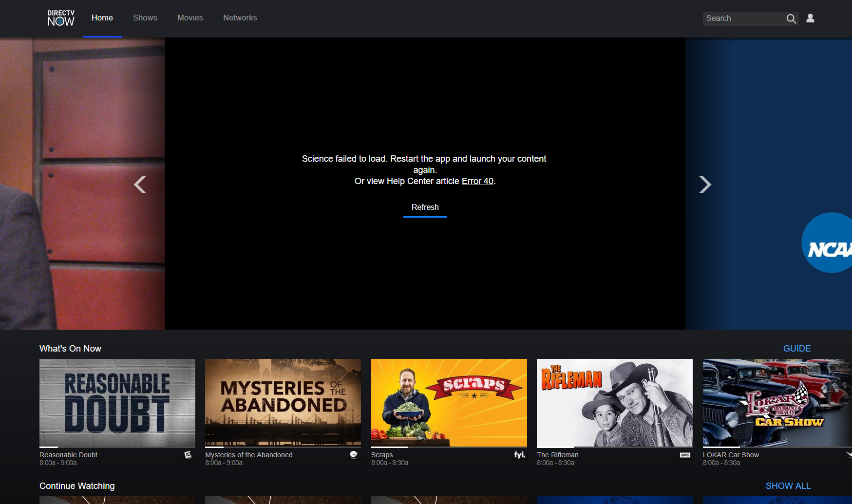Open the Error 40 Help Center link

click(x=477, y=181)
